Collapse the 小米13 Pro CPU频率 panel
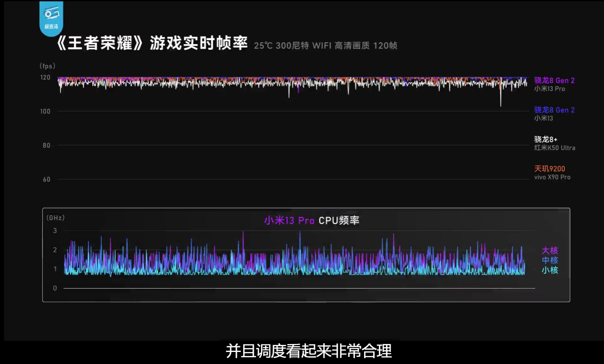Image resolution: width=604 pixels, height=364 pixels. [313, 220]
